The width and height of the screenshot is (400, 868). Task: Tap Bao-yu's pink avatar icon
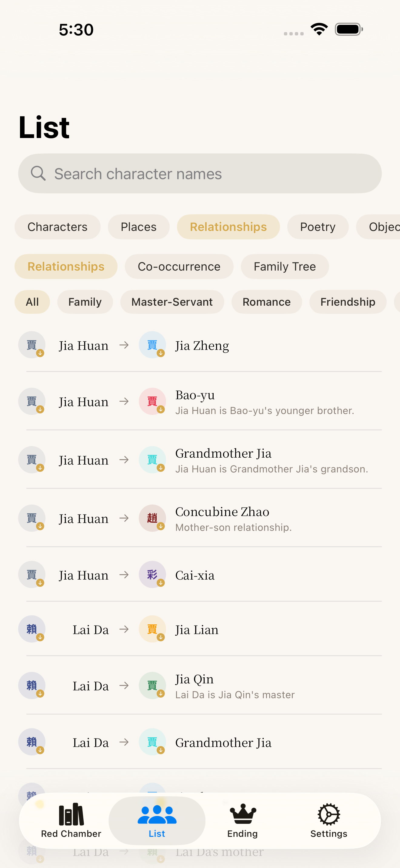pos(152,401)
